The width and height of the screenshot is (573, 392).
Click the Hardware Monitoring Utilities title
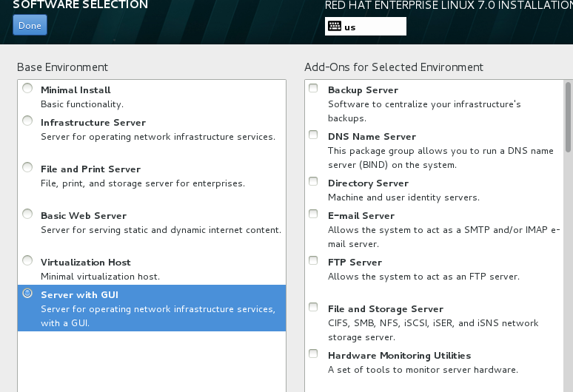coord(400,356)
